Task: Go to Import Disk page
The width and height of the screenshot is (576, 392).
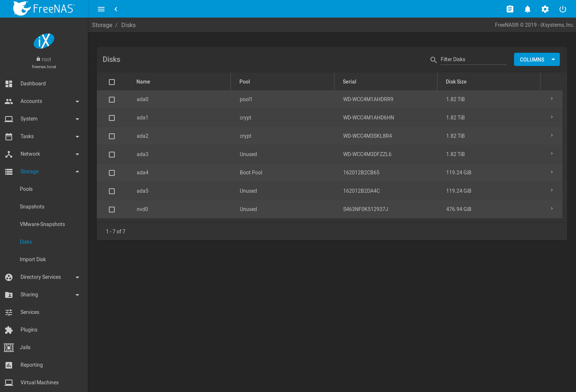Action: point(33,259)
